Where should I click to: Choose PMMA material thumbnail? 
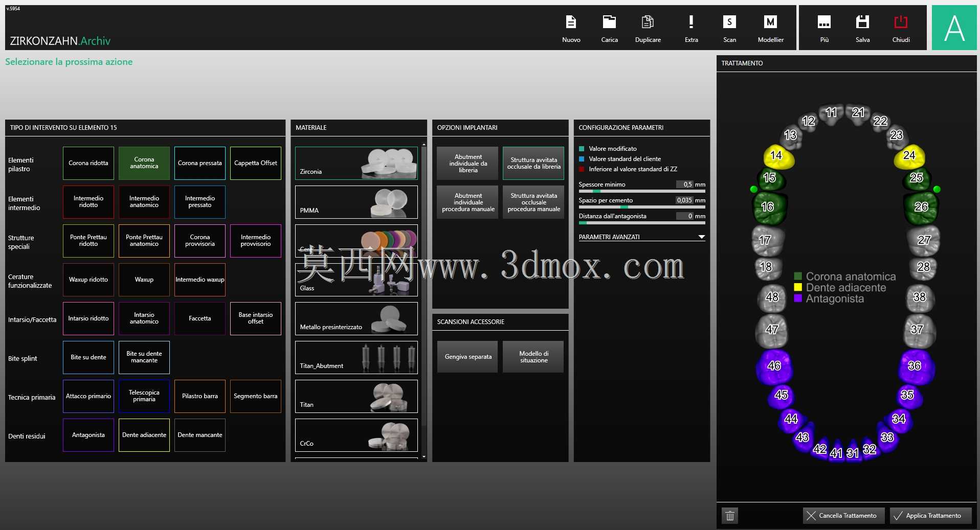356,202
